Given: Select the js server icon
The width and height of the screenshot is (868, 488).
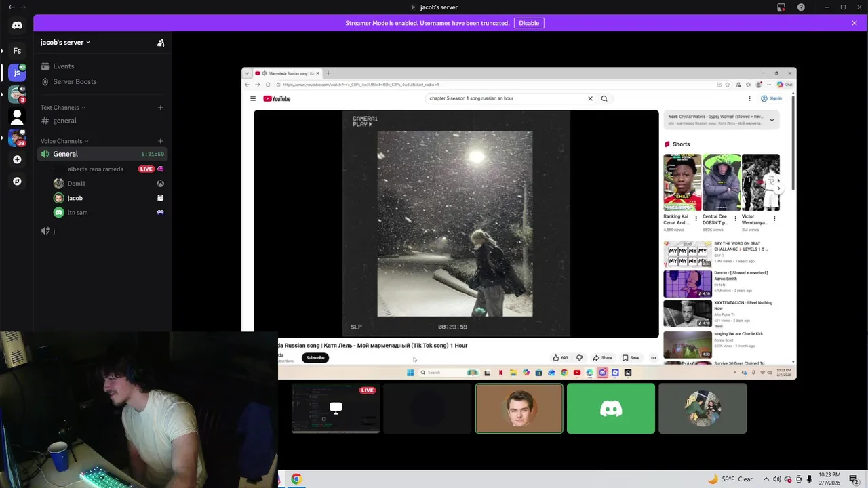Looking at the screenshot, I should [17, 73].
